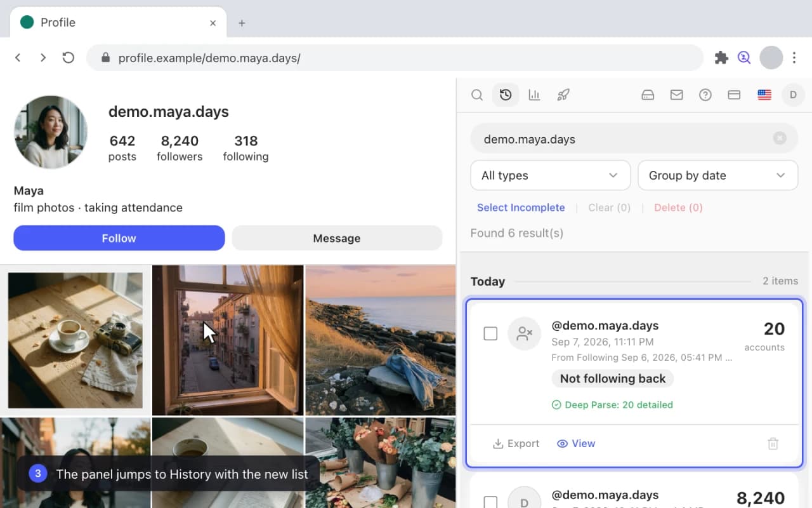Open the browser three-dot menu

click(x=794, y=58)
